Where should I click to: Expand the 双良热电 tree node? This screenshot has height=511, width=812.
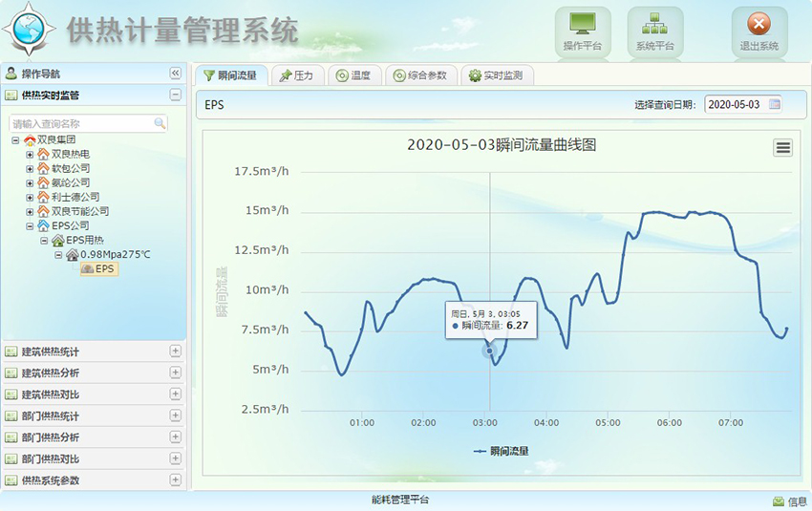tap(30, 154)
